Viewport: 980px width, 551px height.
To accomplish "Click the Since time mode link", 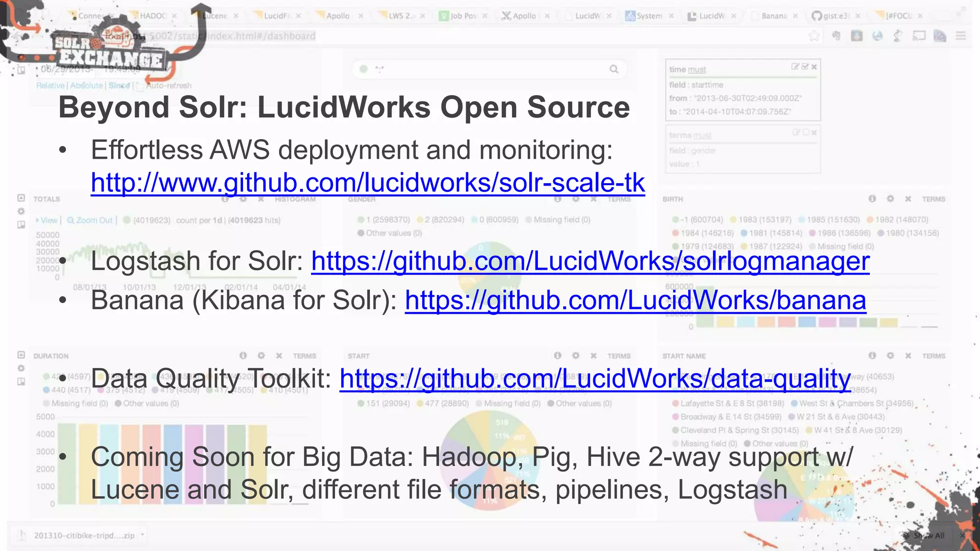I will 119,85.
